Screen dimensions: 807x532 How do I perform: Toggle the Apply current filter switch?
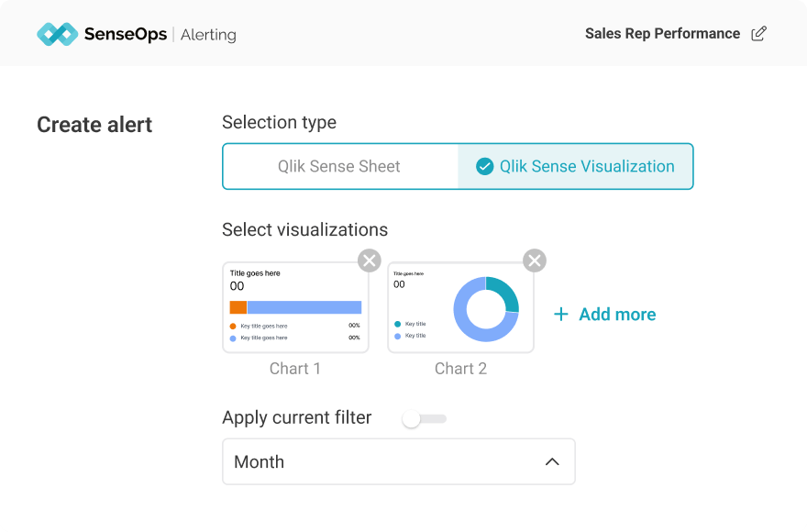pyautogui.click(x=424, y=418)
